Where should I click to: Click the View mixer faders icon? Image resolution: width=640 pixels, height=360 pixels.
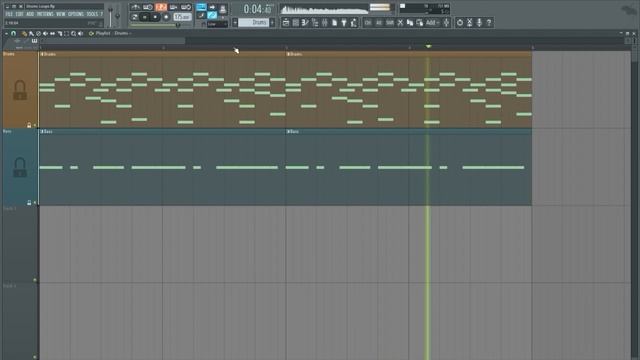coord(324,22)
